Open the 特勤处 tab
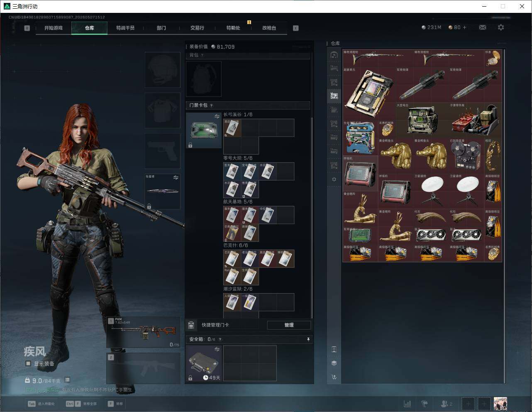The image size is (532, 412). 233,28
